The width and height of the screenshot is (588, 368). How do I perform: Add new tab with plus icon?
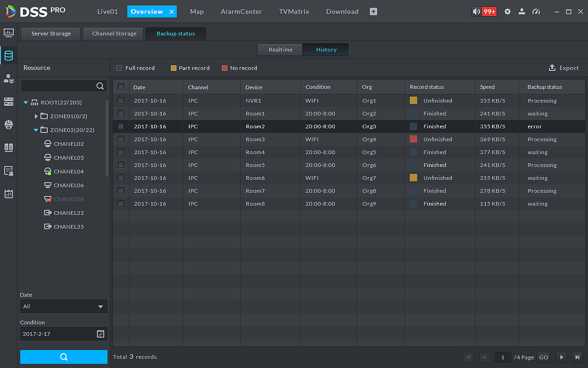click(373, 11)
